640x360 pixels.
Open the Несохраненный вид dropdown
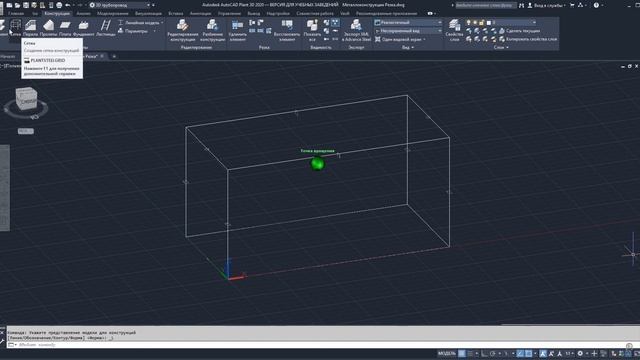(x=408, y=31)
